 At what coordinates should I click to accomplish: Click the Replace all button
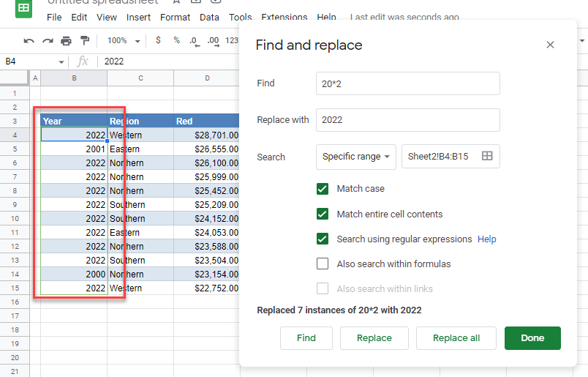click(456, 338)
